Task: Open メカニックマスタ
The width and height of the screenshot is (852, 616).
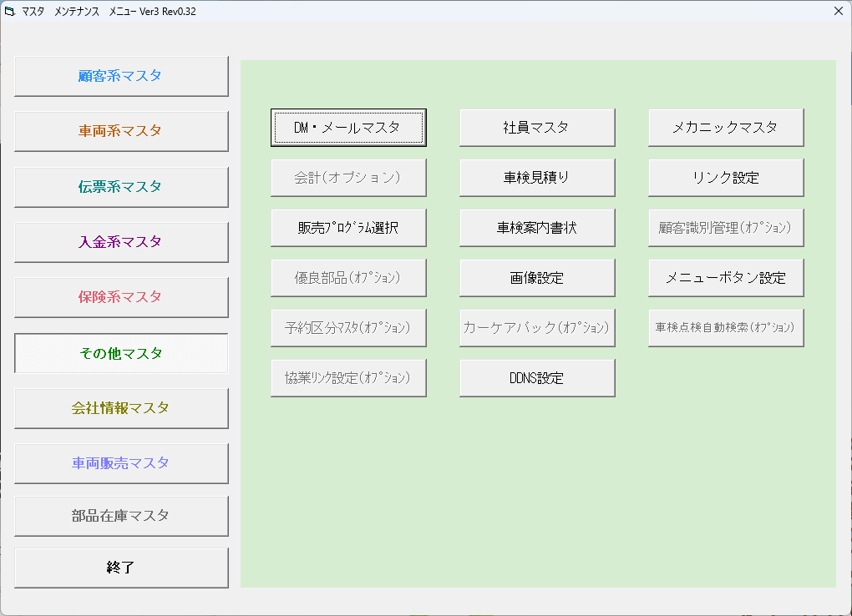Action: 726,128
